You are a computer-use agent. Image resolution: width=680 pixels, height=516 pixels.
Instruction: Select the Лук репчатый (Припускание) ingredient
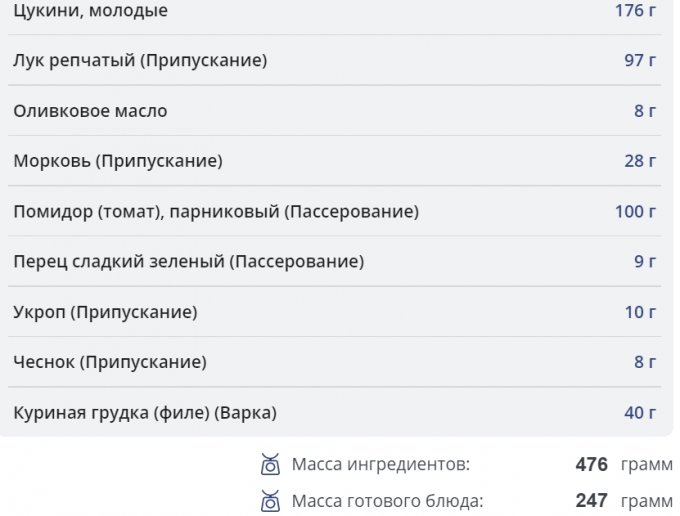[140, 61]
